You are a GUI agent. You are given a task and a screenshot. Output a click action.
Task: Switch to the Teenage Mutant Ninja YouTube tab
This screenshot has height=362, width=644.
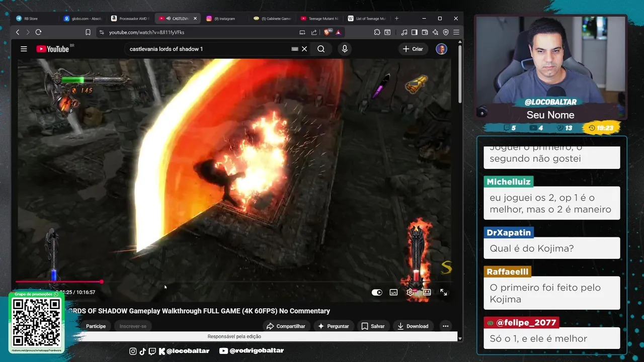click(x=320, y=19)
